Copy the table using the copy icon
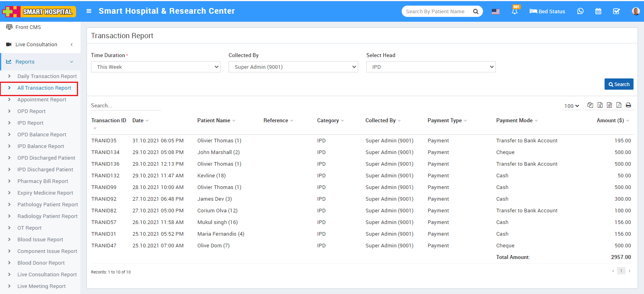Viewport: 644px width, 294px height. point(590,105)
